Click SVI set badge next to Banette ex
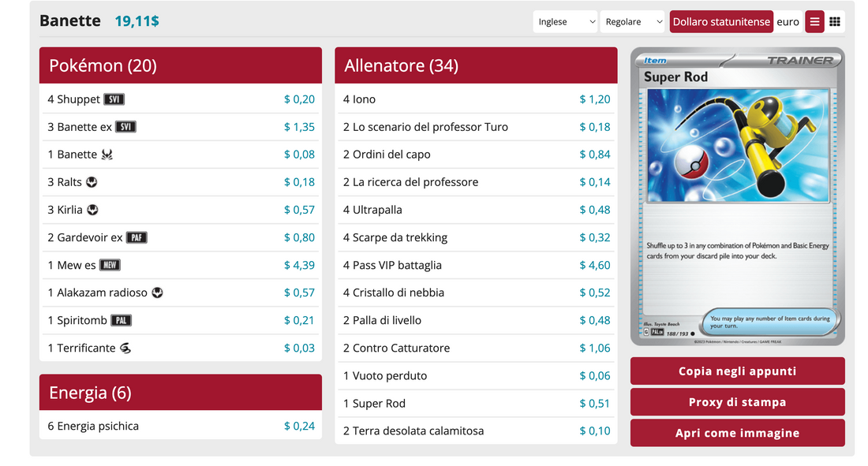The height and width of the screenshot is (466, 868). click(x=125, y=127)
